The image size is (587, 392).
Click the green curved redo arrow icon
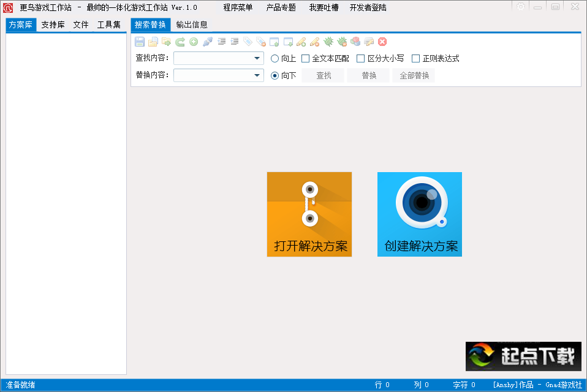click(180, 42)
